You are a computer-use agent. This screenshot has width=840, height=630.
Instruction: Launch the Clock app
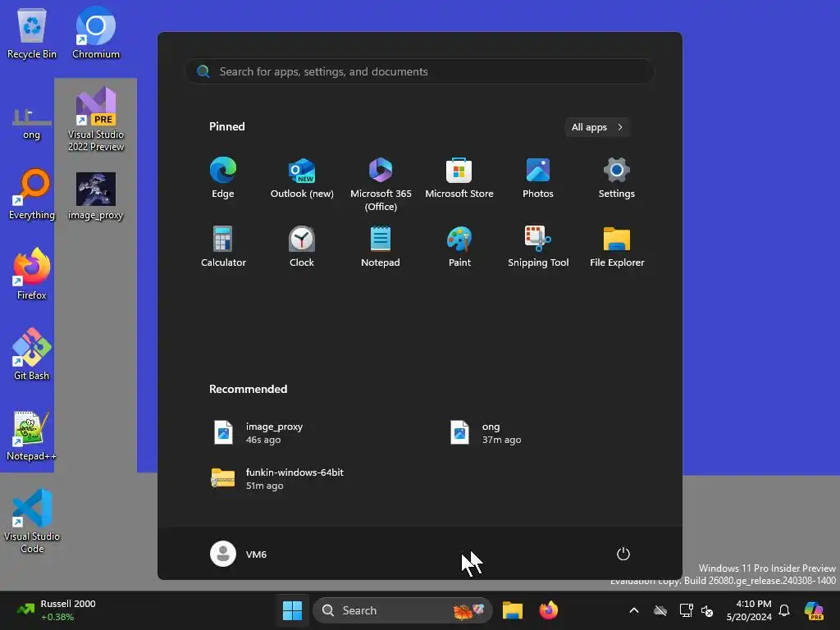click(x=302, y=246)
